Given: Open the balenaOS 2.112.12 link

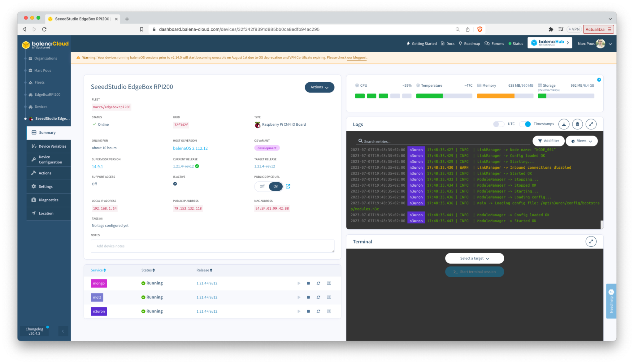Looking at the screenshot, I should 190,148.
